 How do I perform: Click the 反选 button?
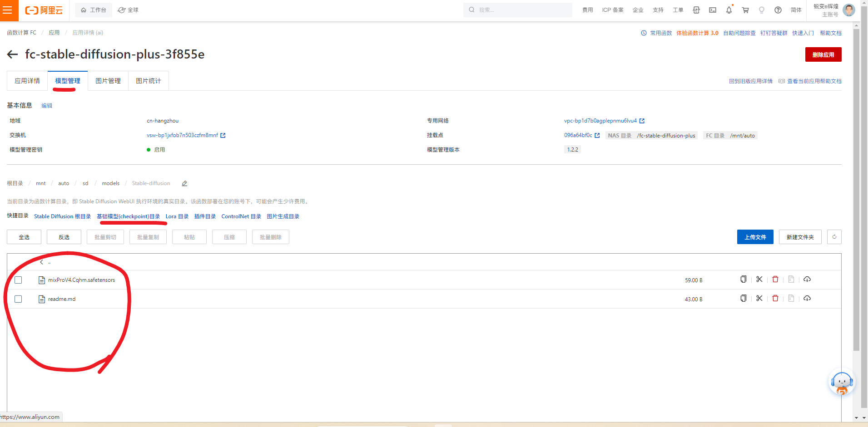tap(64, 237)
